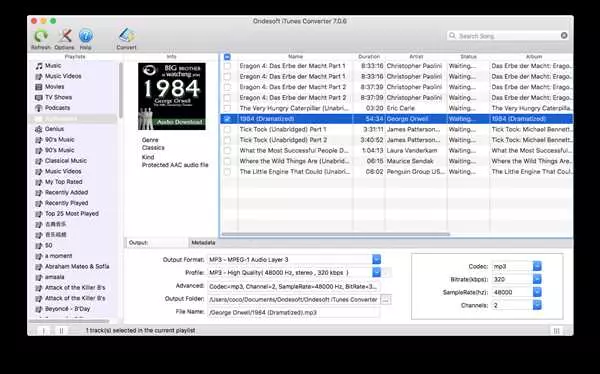600x374 pixels.
Task: Click the Output Folder path field
Action: [x=293, y=299]
